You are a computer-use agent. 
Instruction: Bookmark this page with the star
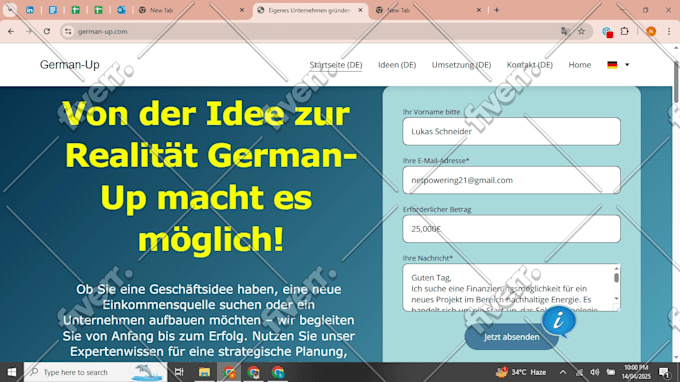point(582,31)
